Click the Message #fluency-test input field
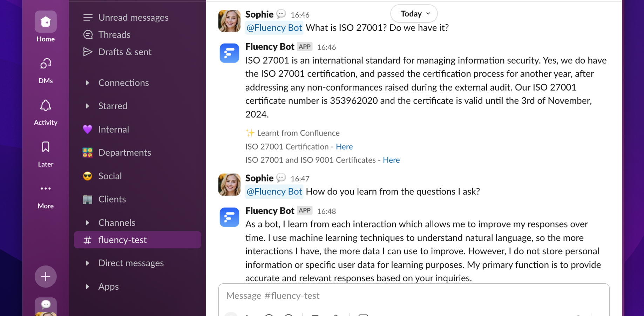The height and width of the screenshot is (316, 644). [x=414, y=296]
